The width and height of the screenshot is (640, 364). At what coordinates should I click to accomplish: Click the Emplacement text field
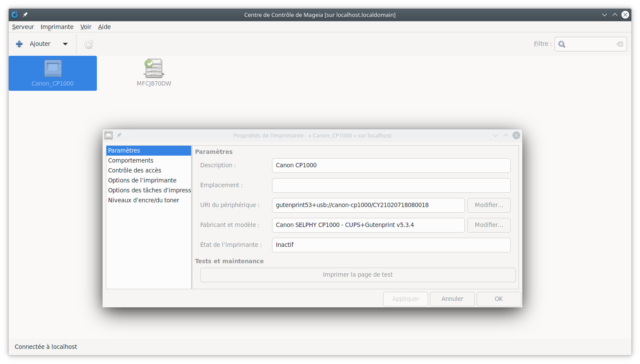(x=391, y=185)
